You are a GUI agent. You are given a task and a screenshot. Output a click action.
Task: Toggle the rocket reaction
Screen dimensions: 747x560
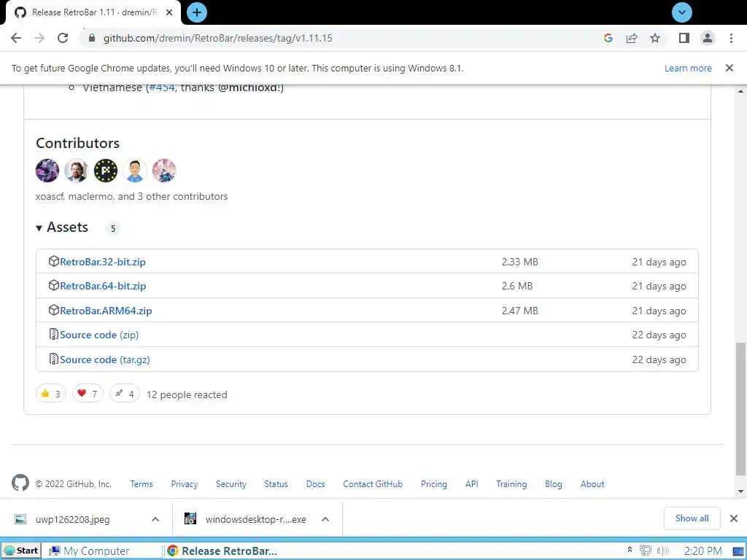[124, 393]
